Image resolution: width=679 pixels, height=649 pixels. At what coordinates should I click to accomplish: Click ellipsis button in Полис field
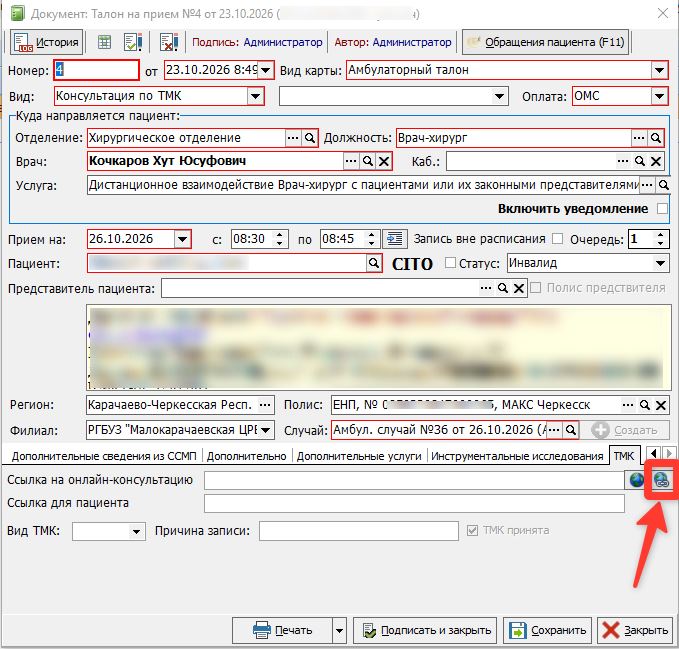627,405
